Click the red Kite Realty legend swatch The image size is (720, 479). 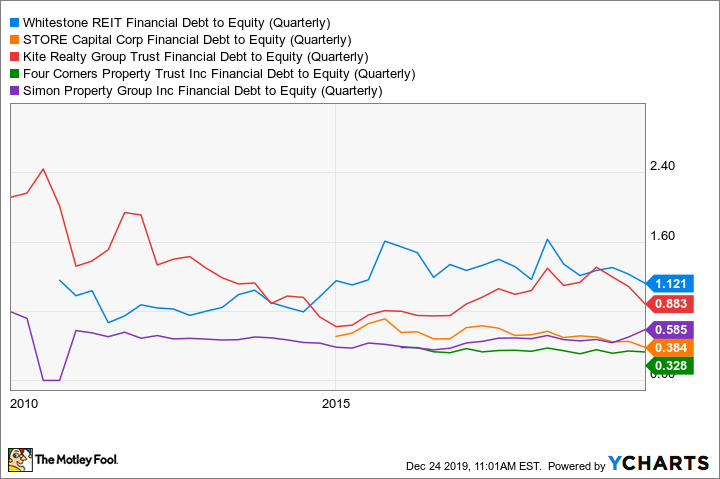tap(12, 56)
